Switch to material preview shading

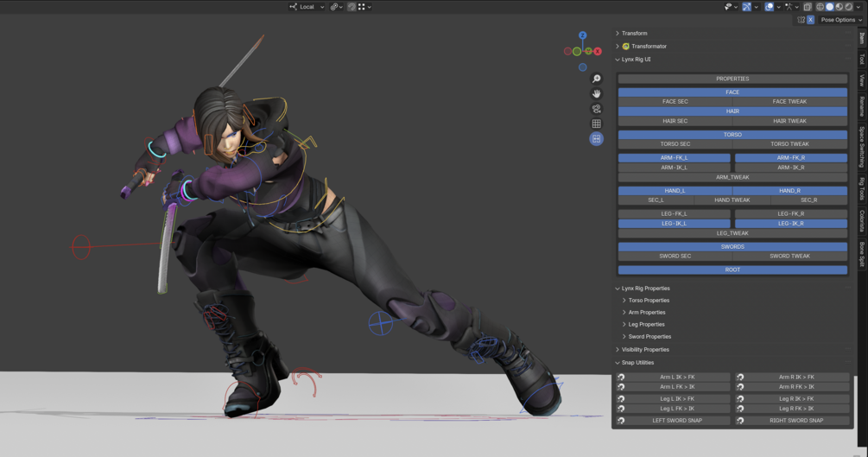point(839,7)
